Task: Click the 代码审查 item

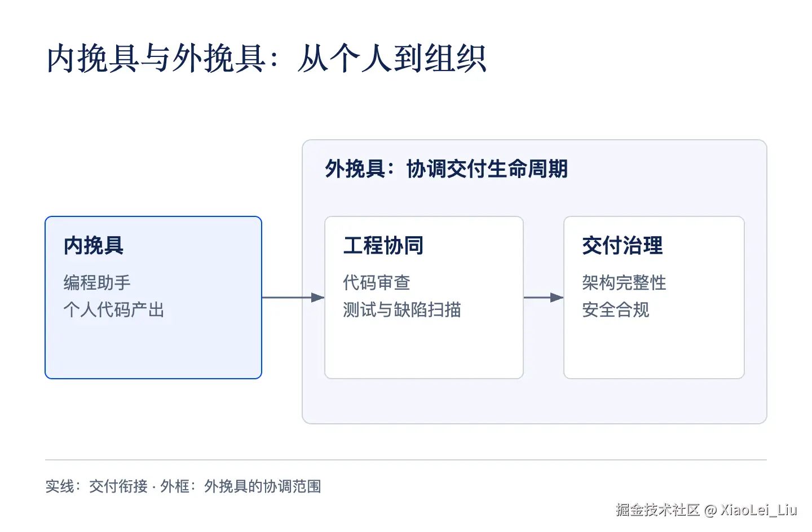Action: pyautogui.click(x=377, y=282)
